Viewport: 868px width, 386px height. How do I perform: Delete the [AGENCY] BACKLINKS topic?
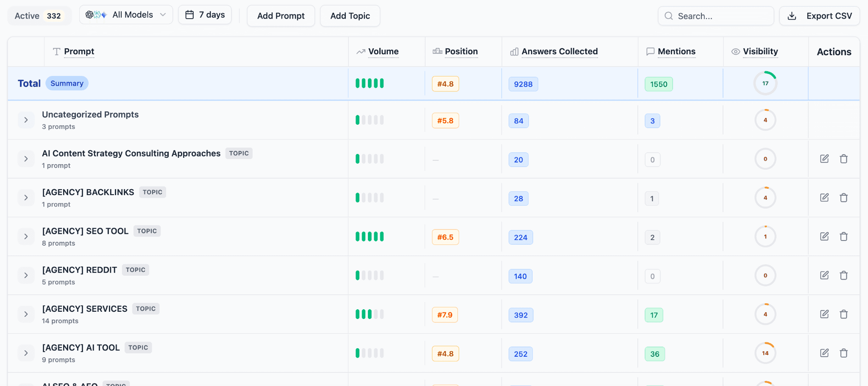(x=843, y=198)
